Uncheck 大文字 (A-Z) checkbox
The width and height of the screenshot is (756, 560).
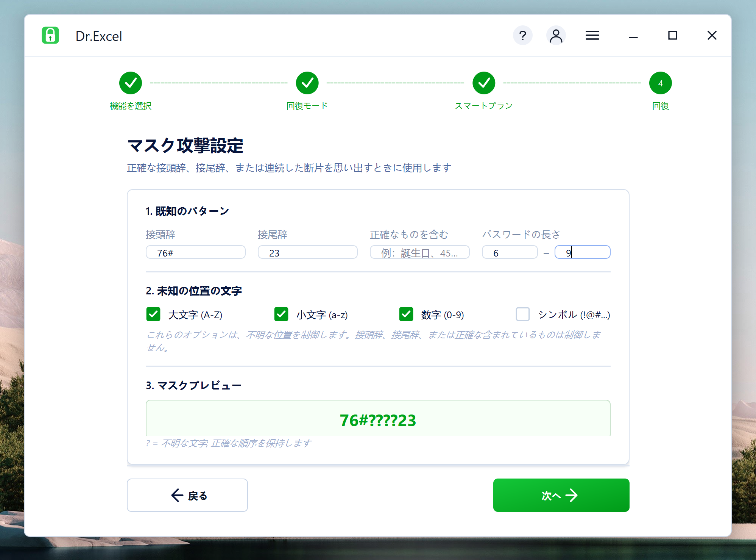153,314
